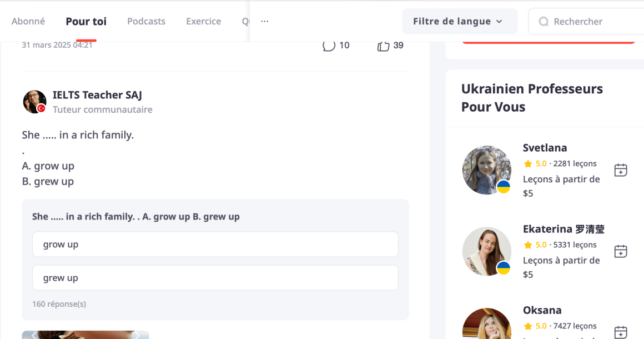Click the comment bubble icon
The image size is (644, 339).
coord(329,46)
